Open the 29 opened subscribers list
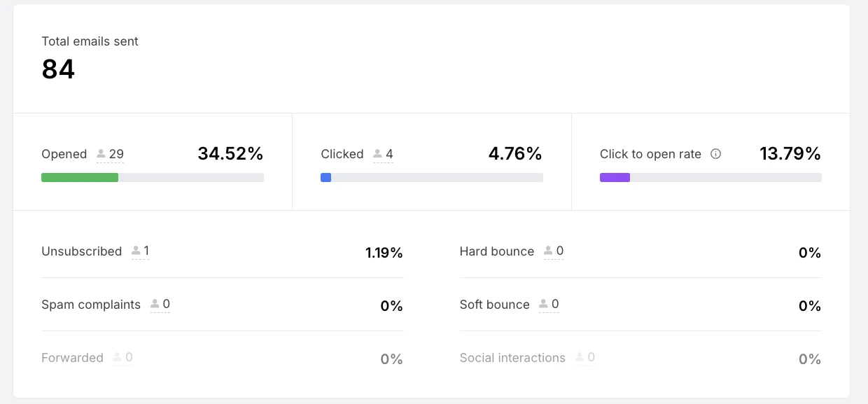 (116, 154)
